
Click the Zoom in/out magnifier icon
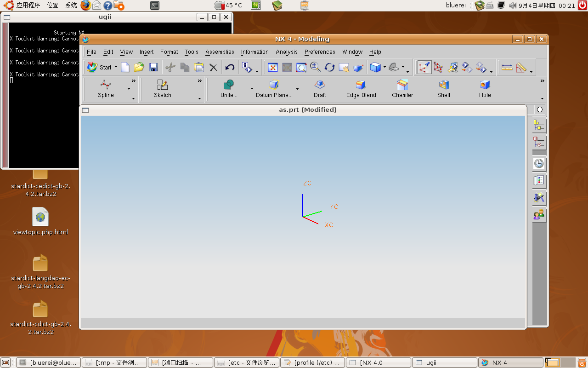316,67
